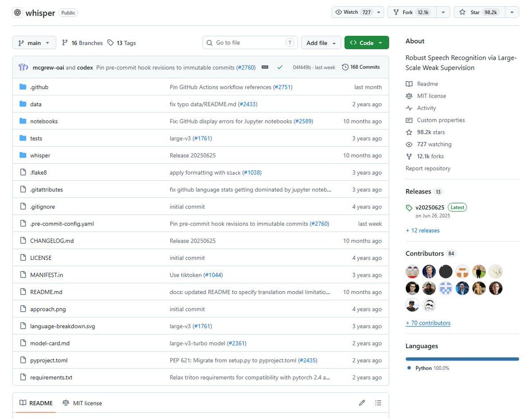
Task: Expand the fork options dropdown arrow
Action: click(443, 12)
